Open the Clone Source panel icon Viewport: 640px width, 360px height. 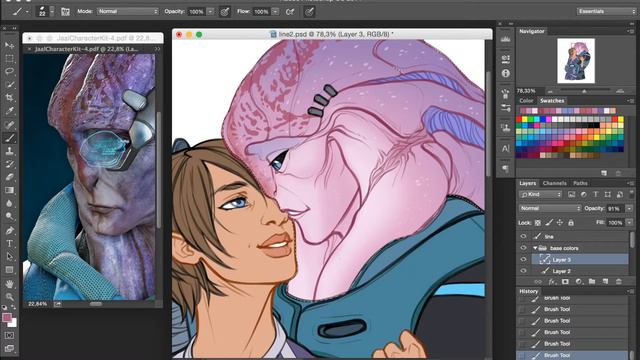tap(505, 128)
